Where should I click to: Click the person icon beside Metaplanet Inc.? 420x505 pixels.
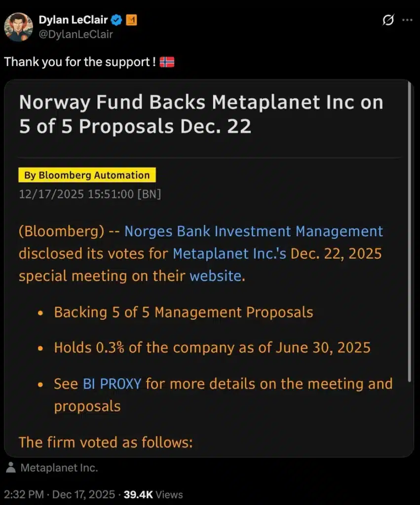(10, 468)
